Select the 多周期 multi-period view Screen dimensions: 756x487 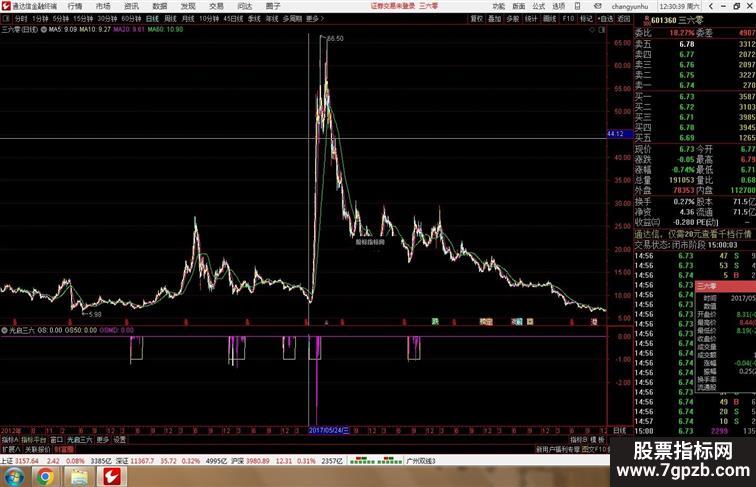click(292, 19)
